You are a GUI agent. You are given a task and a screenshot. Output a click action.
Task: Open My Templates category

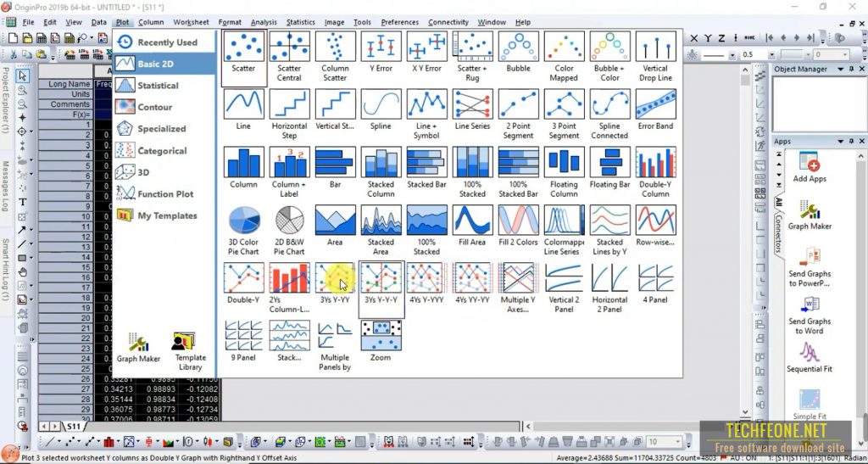click(164, 215)
